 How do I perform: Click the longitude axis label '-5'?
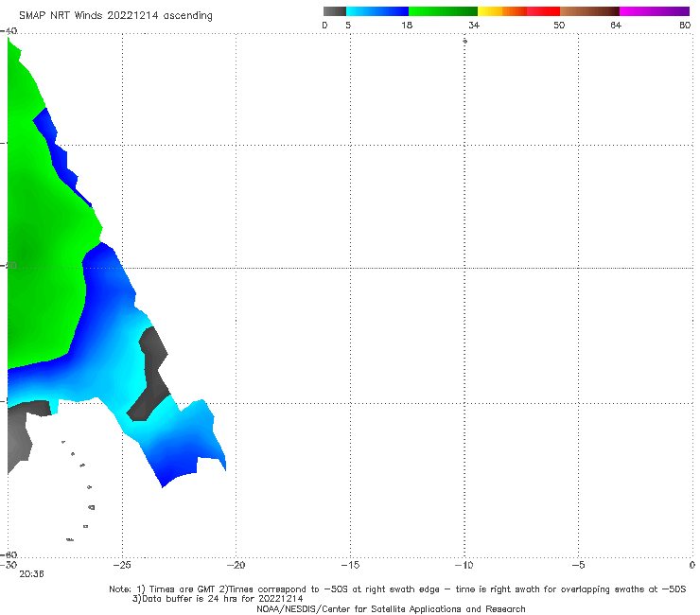(x=578, y=565)
